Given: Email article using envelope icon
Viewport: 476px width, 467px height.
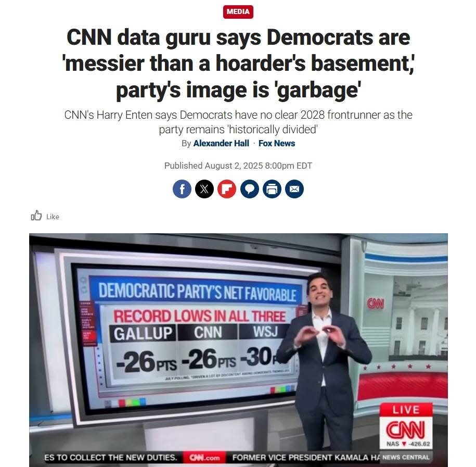Looking at the screenshot, I should coord(294,189).
